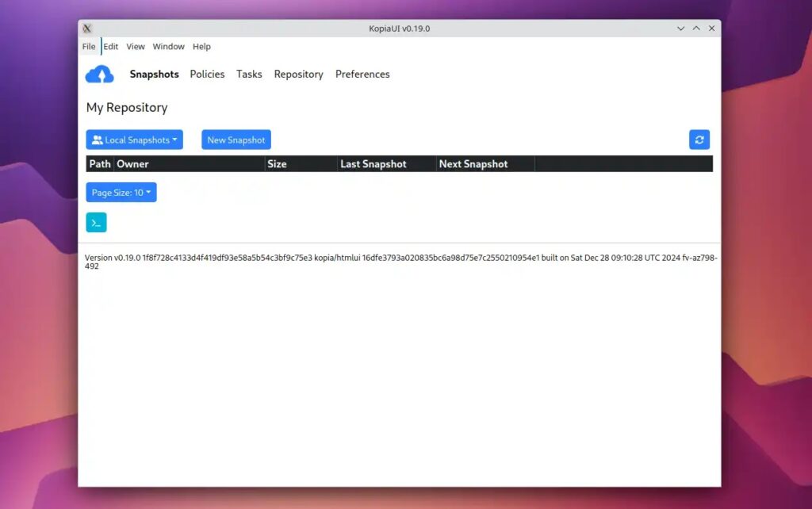
Task: Open the Page Size dropdown
Action: point(121,193)
